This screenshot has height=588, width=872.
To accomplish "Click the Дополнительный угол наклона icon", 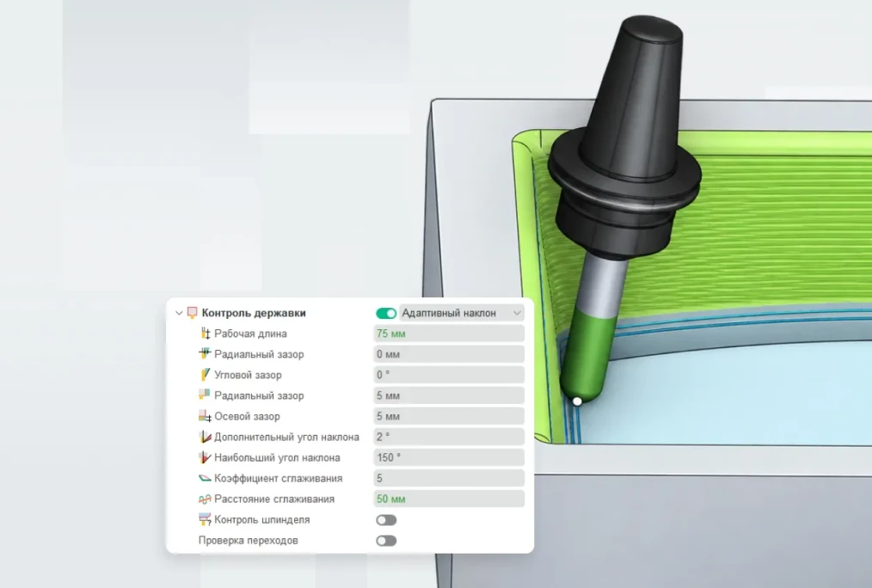I will [205, 437].
